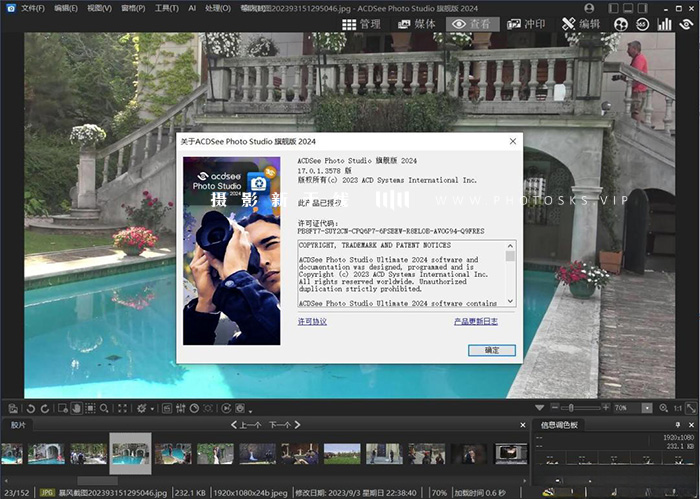Open the 产品更新日志 link

476,321
